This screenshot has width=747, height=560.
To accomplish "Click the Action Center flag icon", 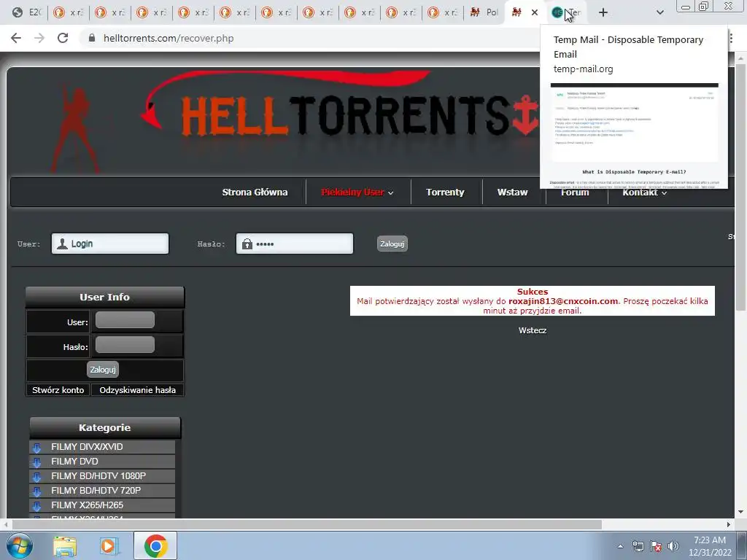I will click(x=656, y=546).
